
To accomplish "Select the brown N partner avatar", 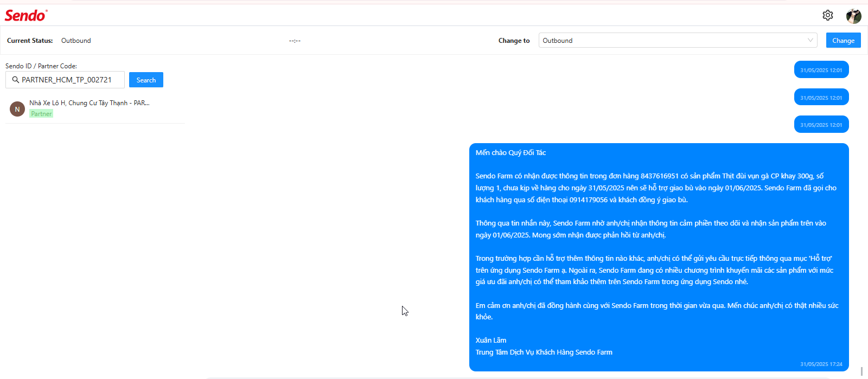I will click(17, 109).
